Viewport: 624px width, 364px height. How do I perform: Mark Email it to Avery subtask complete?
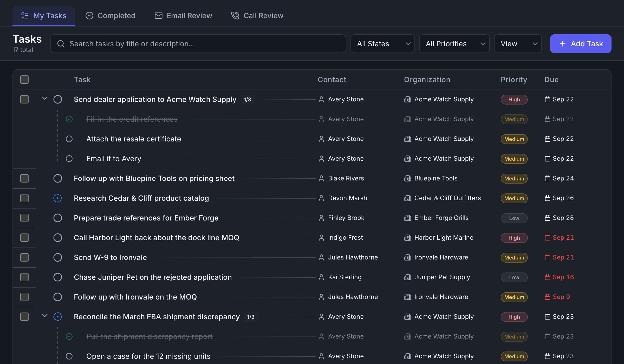69,159
